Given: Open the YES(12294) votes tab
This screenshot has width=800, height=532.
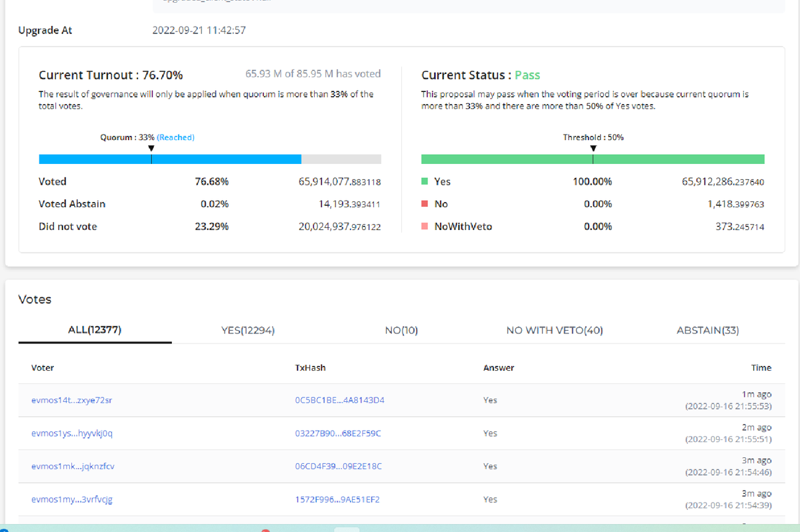Looking at the screenshot, I should (248, 330).
